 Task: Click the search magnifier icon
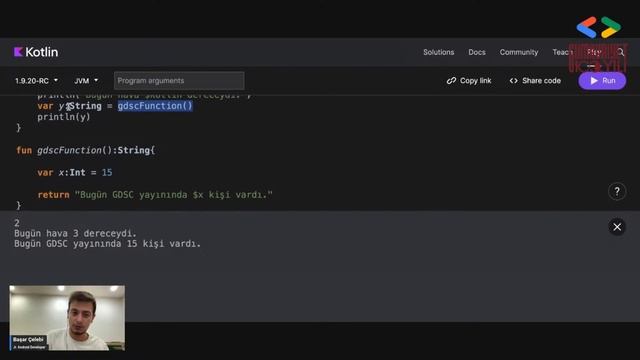621,52
